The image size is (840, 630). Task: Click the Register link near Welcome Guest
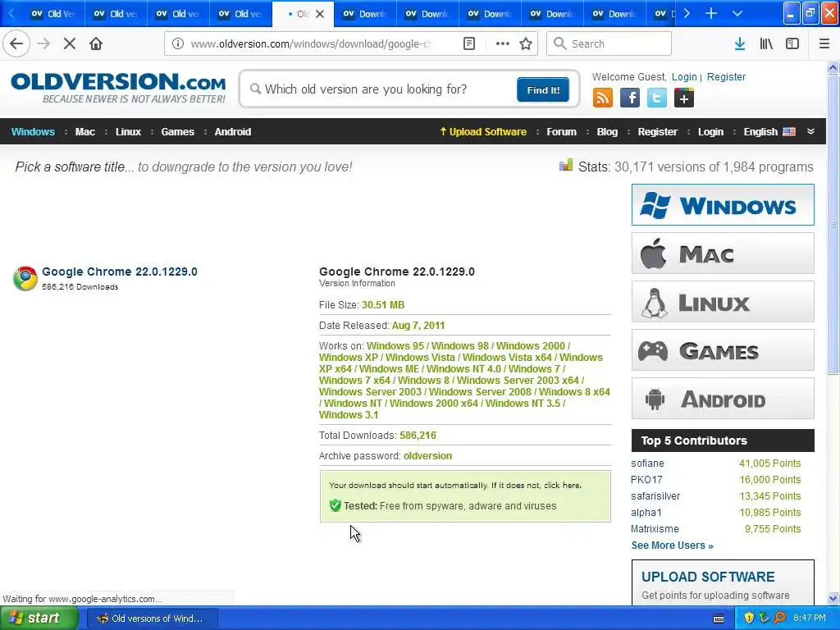tap(727, 77)
